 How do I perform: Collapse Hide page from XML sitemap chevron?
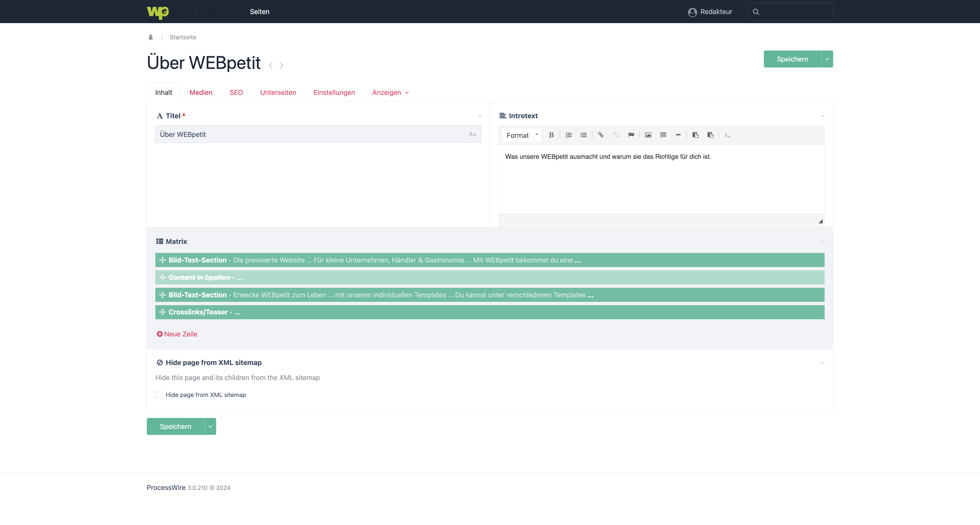(x=822, y=363)
